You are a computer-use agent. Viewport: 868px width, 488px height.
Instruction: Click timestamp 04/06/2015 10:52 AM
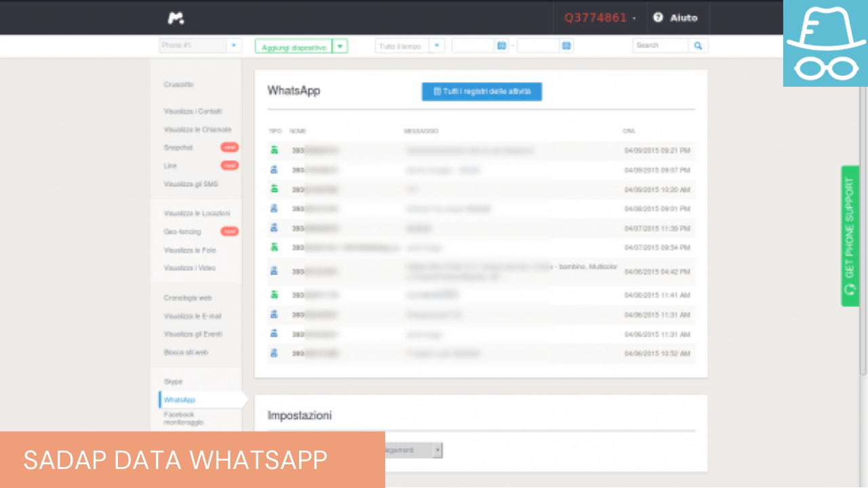pyautogui.click(x=657, y=353)
